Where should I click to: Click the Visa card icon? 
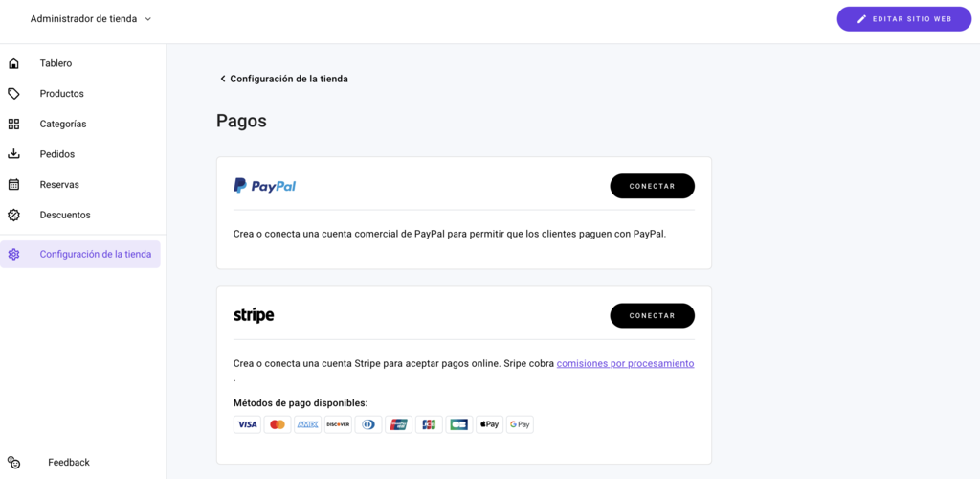coord(247,424)
